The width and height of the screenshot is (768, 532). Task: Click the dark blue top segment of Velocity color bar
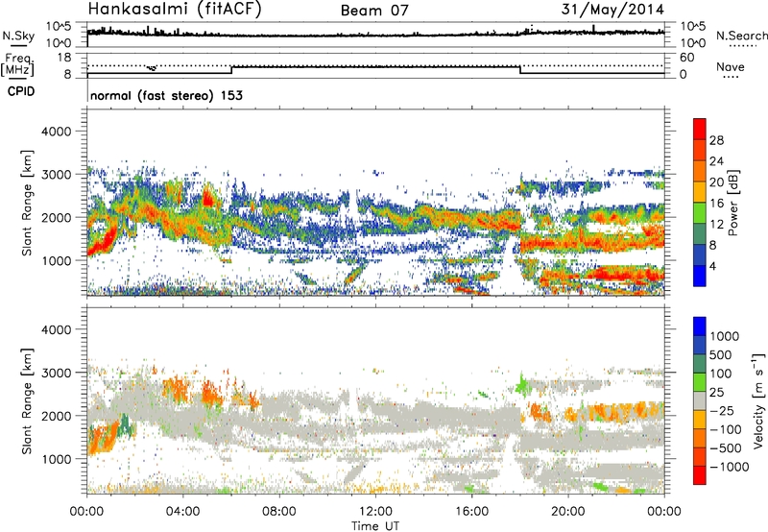click(700, 326)
